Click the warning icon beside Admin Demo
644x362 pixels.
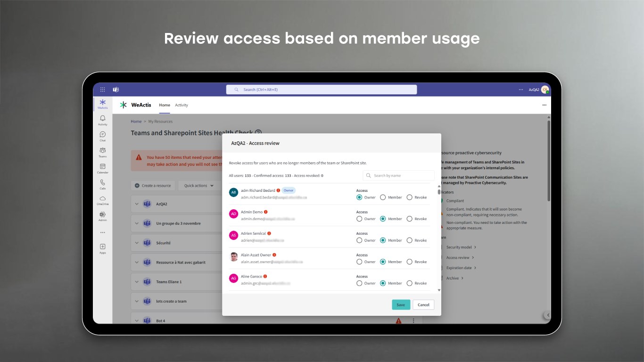(x=266, y=212)
